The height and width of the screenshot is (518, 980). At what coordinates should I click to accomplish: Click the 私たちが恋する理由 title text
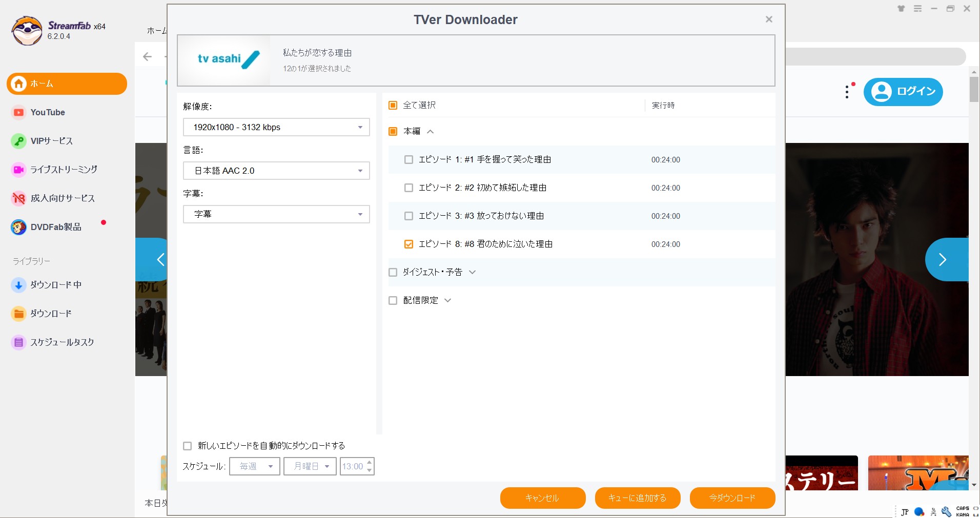317,53
